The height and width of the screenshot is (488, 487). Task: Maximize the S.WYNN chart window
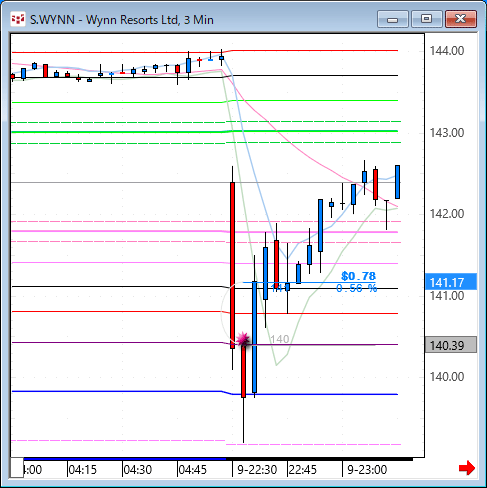click(426, 19)
